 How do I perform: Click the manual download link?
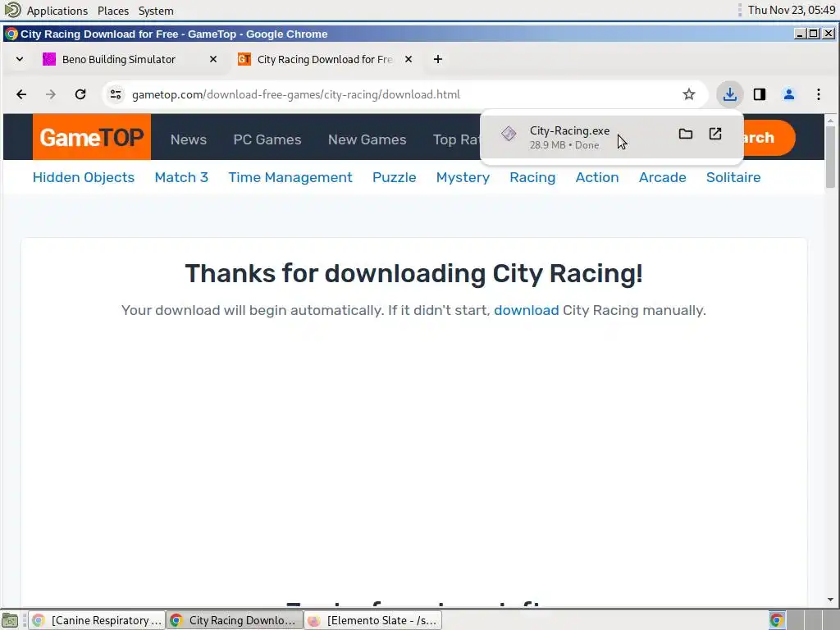(x=526, y=310)
